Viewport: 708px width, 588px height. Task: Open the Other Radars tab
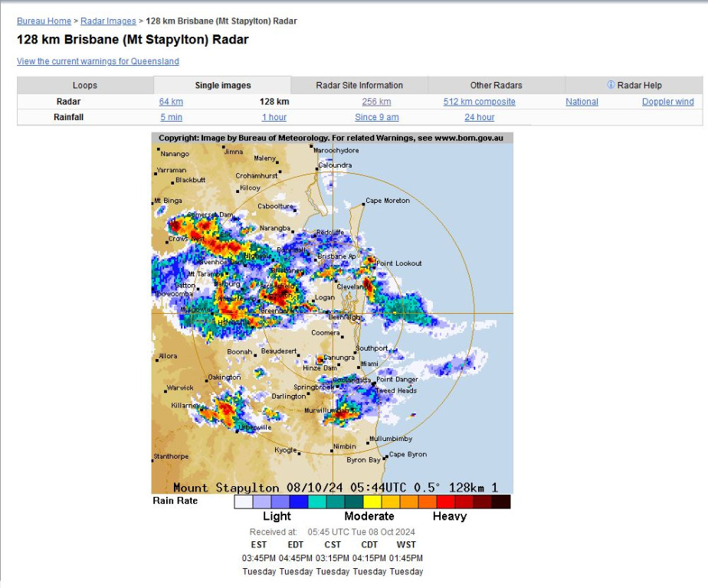[x=496, y=85]
